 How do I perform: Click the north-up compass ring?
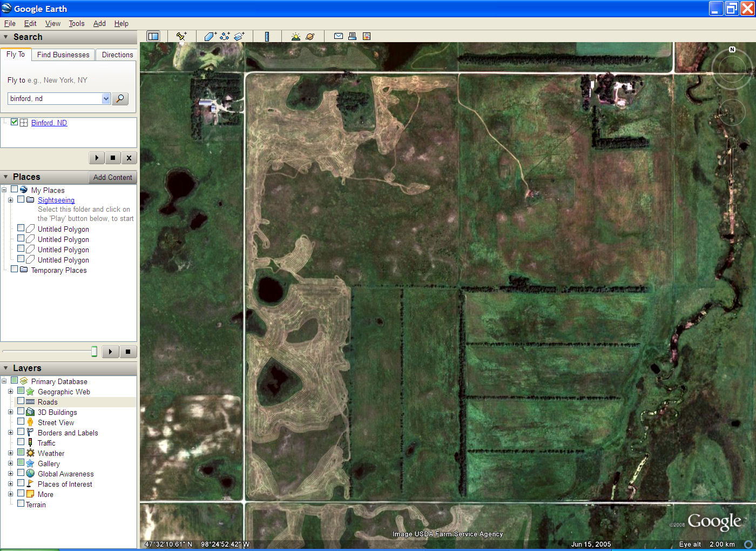pos(732,69)
